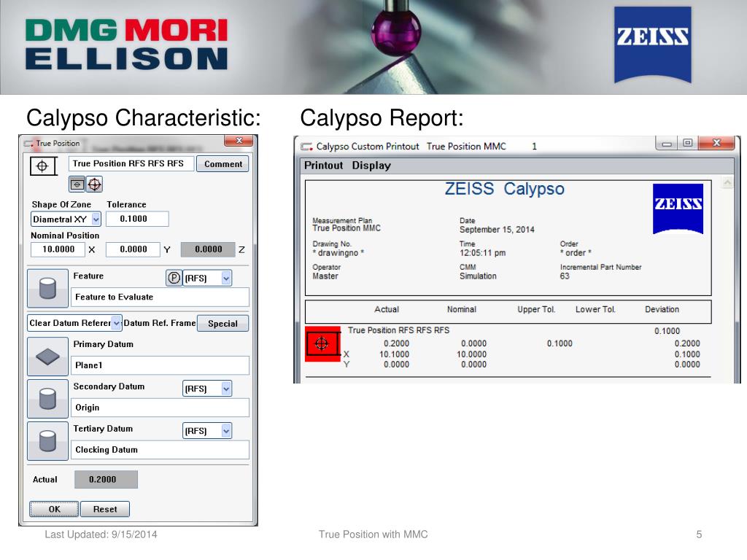Click the CMM value Simulation

click(478, 276)
